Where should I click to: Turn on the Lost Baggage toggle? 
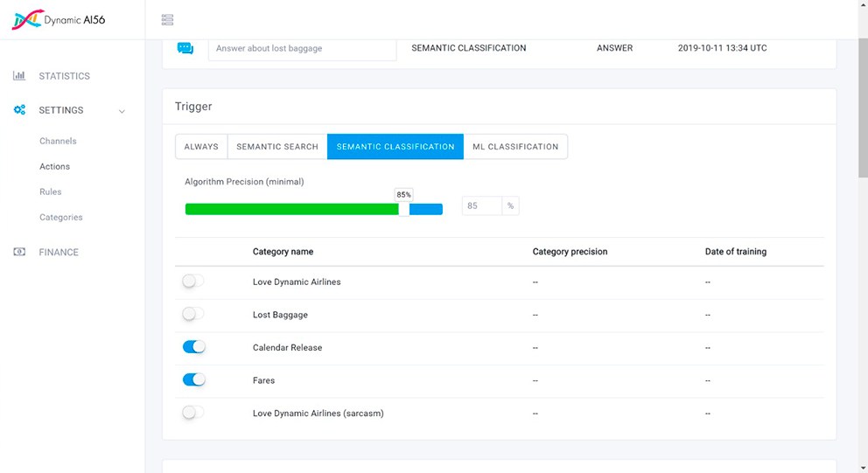pos(193,314)
